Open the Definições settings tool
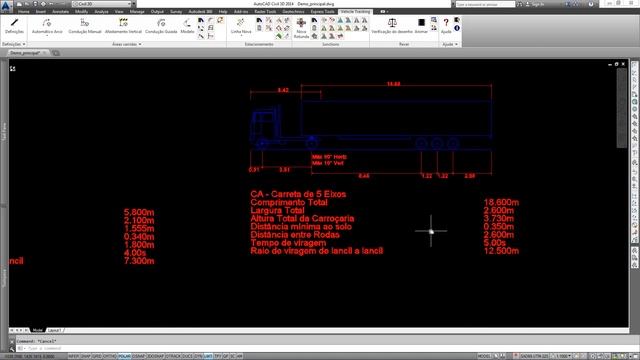Image resolution: width=640 pixels, height=360 pixels. pyautogui.click(x=14, y=26)
